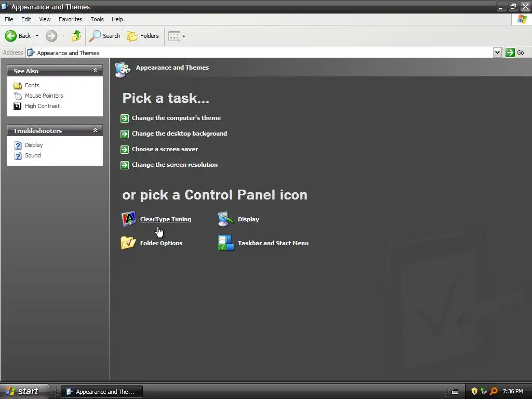The width and height of the screenshot is (532, 399).
Task: Open the High Contrast link
Action: (42, 106)
